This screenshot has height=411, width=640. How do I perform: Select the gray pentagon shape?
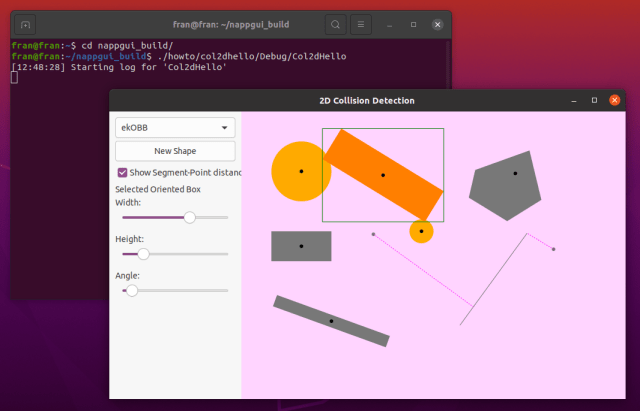(510, 186)
